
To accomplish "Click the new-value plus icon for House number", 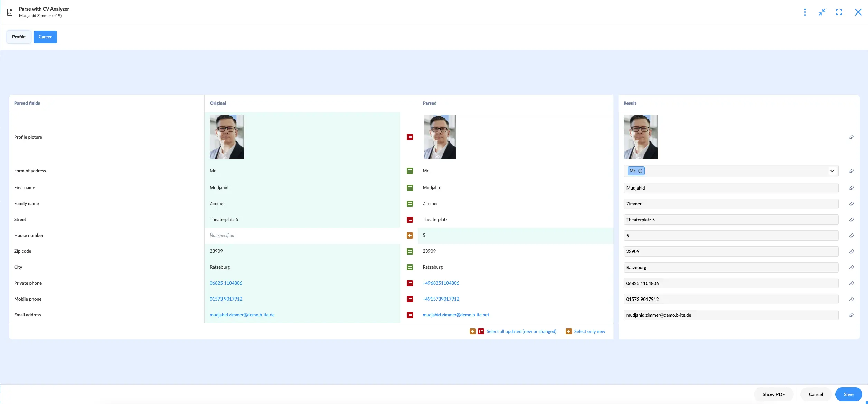I will tap(409, 236).
